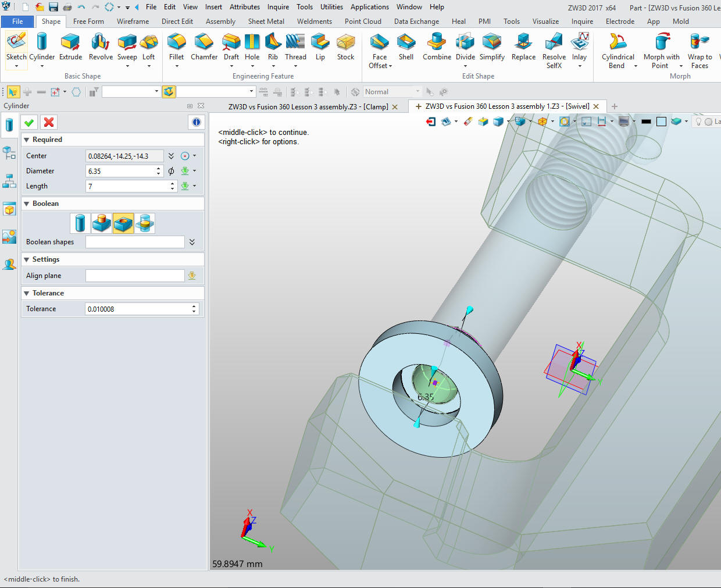The image size is (721, 588).
Task: Select the Base boolean mode button
Action: (80, 223)
